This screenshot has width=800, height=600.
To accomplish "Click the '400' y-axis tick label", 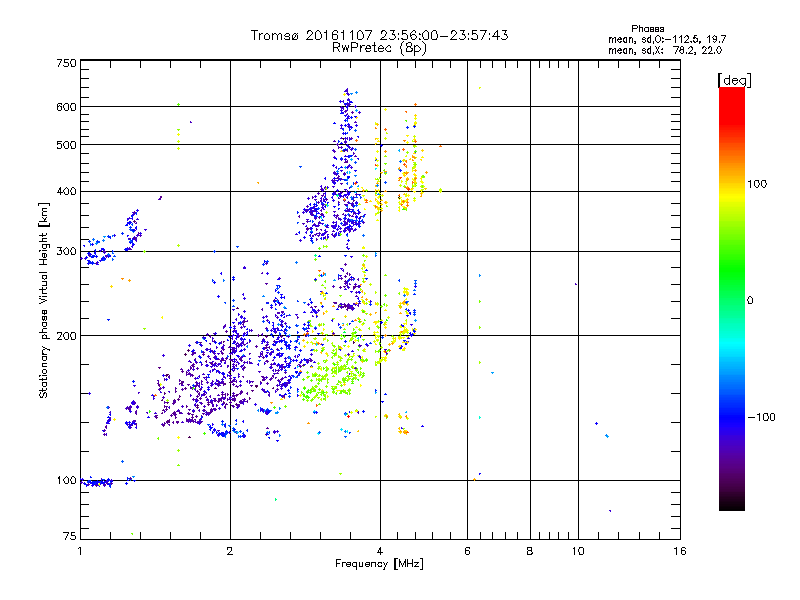I will [x=66, y=191].
